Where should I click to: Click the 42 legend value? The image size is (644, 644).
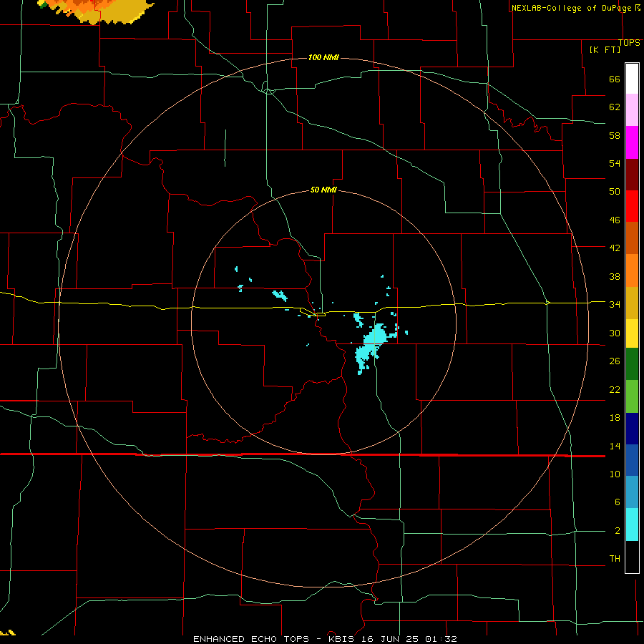pos(615,248)
